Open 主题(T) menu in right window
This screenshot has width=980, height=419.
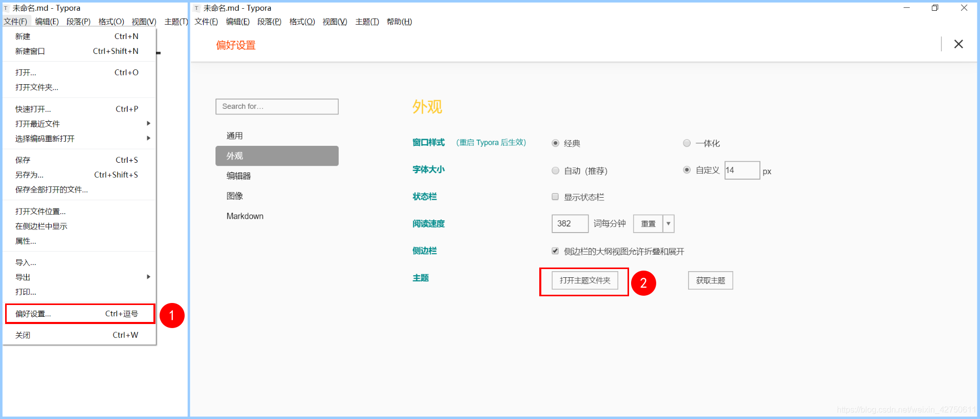[x=367, y=22]
